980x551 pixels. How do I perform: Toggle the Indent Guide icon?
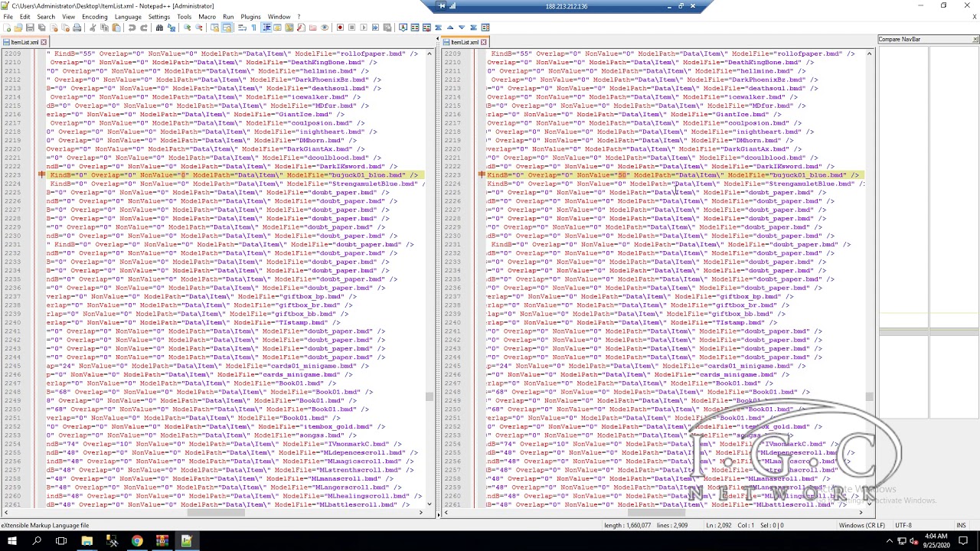point(266,28)
